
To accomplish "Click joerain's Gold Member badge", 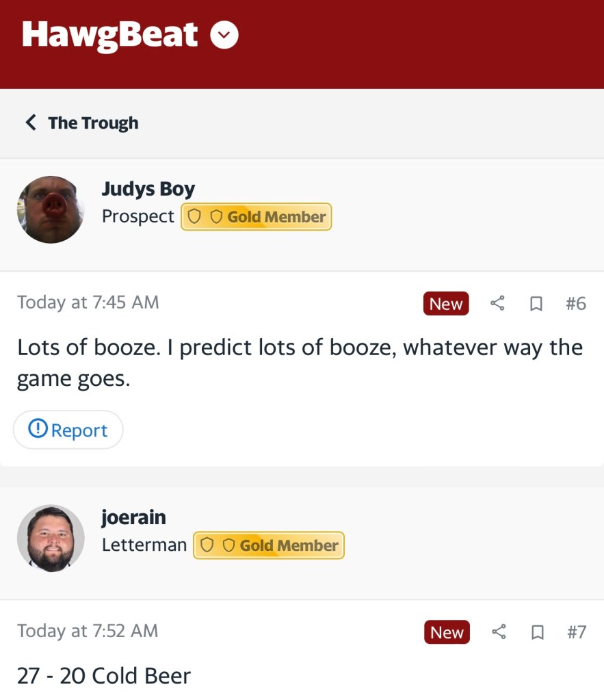I will tap(269, 545).
